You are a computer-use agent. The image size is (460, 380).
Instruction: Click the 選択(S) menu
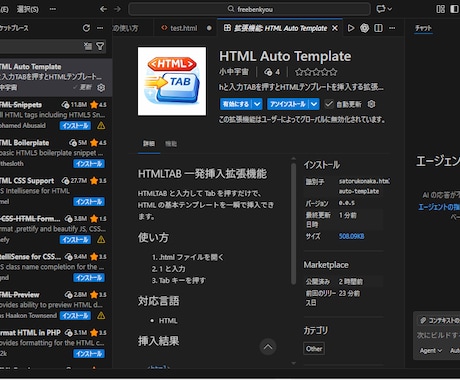click(27, 9)
